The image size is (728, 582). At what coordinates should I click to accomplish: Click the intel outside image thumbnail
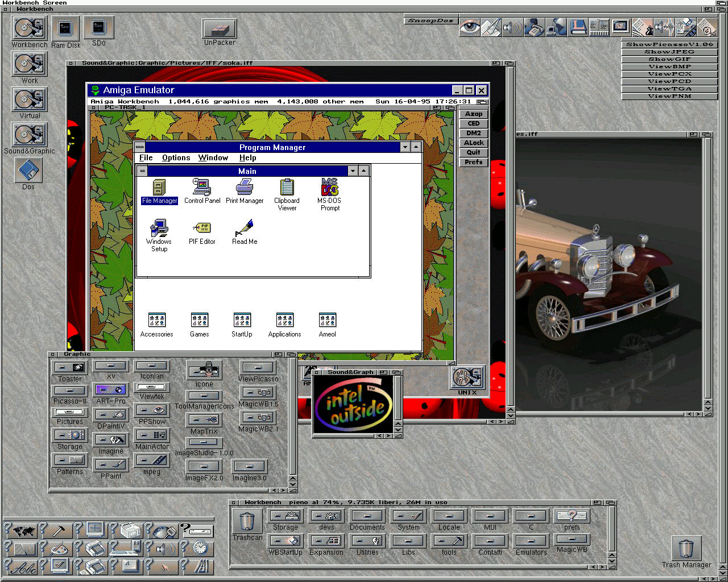point(354,405)
